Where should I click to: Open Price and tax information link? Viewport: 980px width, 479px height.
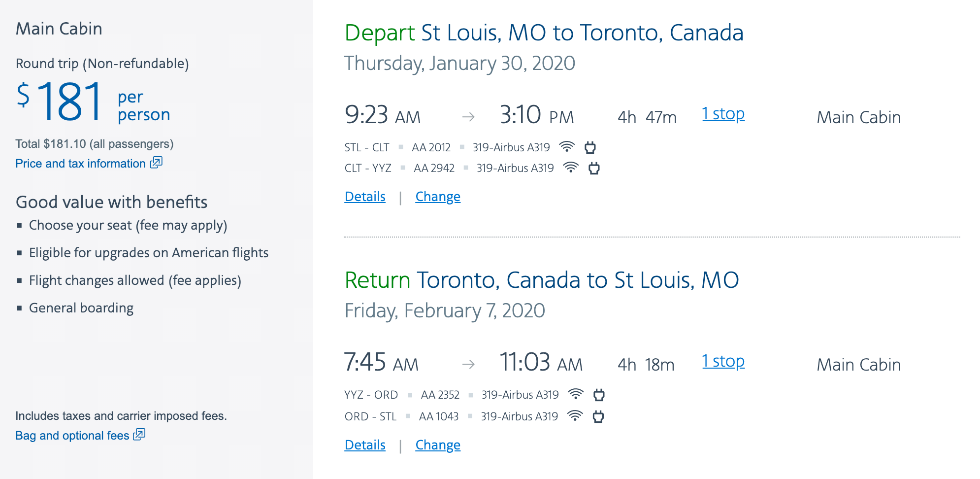(x=80, y=164)
